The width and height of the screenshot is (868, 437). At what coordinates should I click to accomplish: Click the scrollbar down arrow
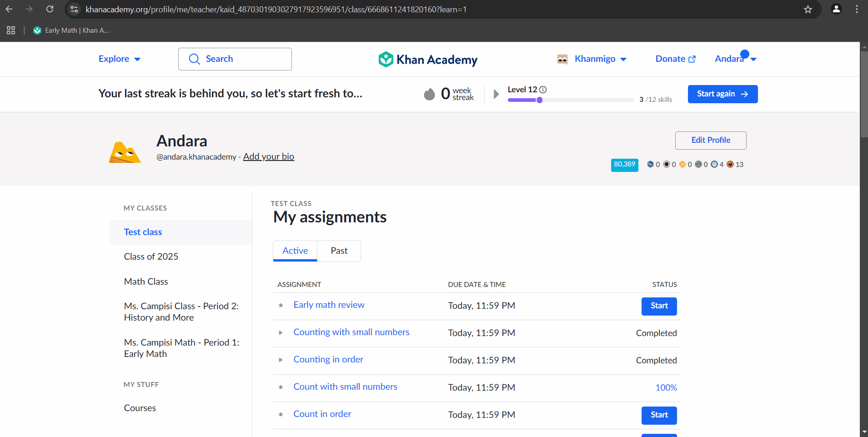[x=864, y=432]
